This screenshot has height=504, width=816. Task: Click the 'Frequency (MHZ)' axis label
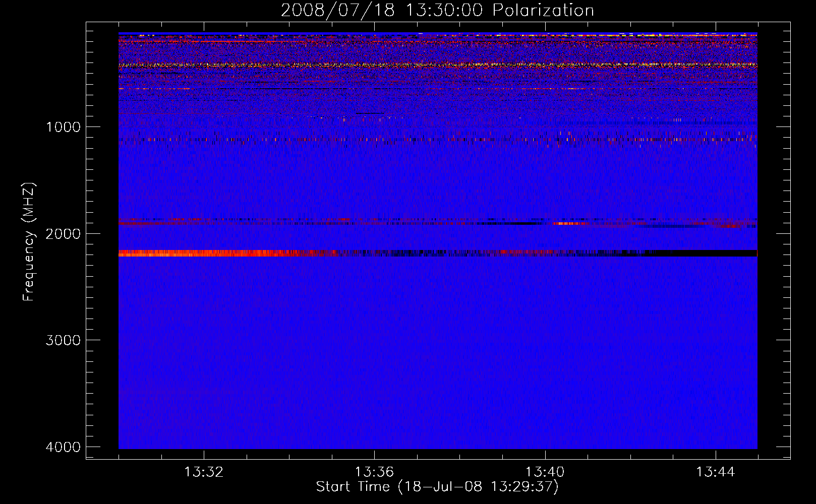tap(29, 242)
